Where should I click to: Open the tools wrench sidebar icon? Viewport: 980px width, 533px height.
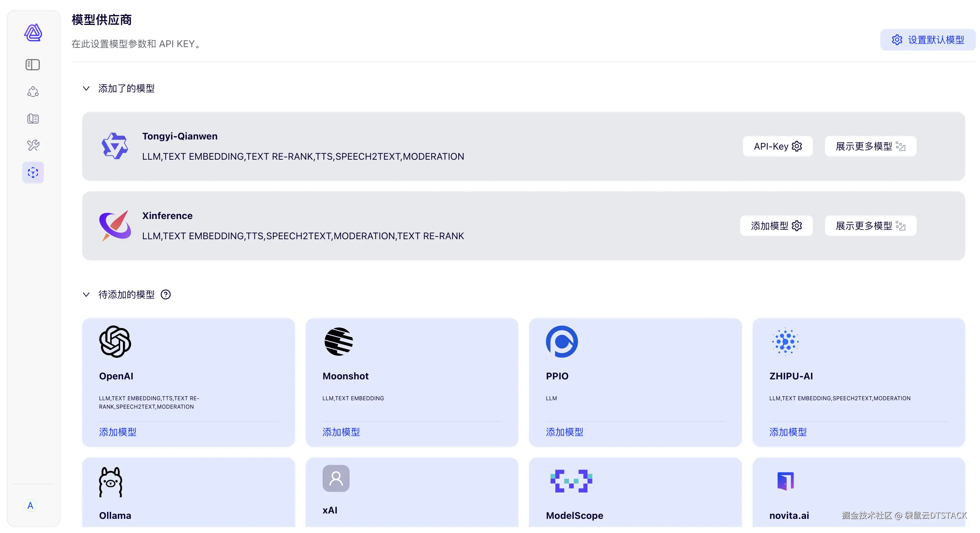click(x=33, y=146)
